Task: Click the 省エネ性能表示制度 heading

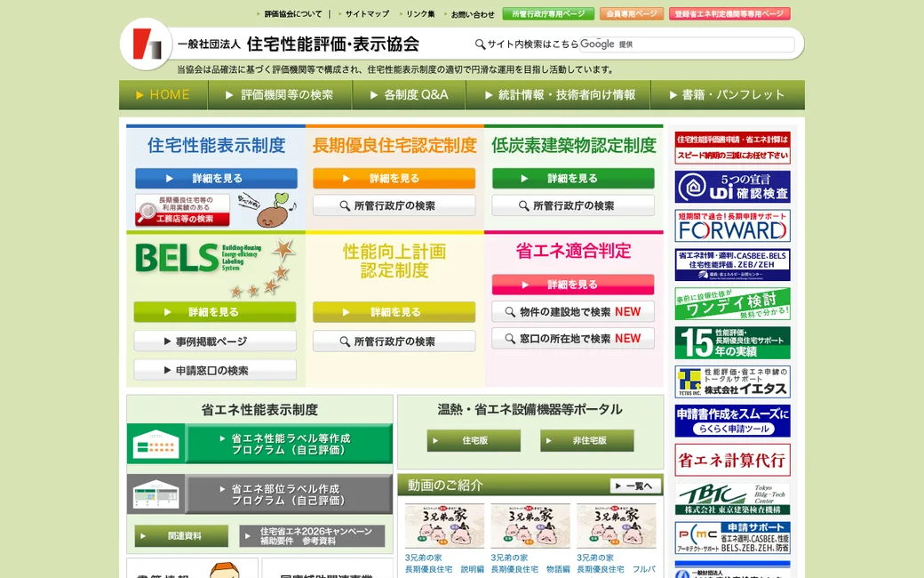Action: [x=259, y=409]
